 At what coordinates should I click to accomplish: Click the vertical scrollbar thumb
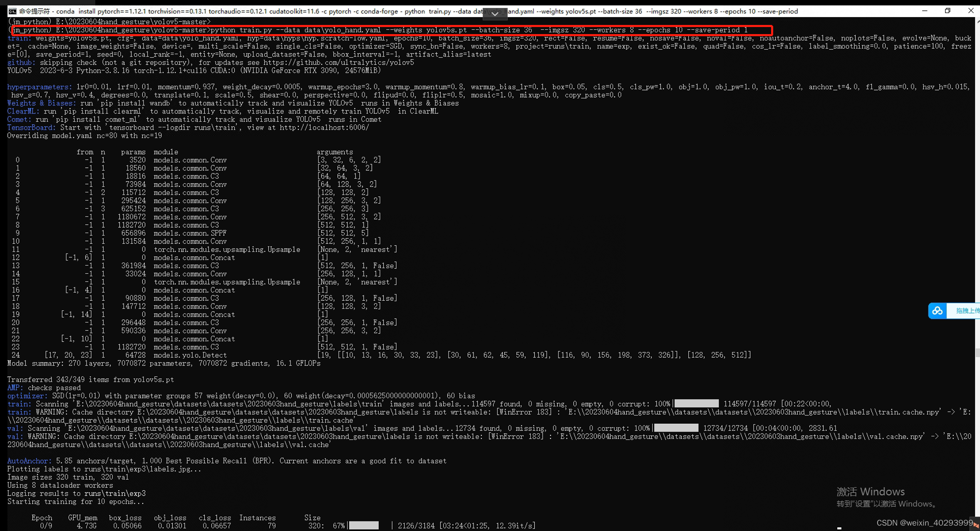(x=977, y=352)
